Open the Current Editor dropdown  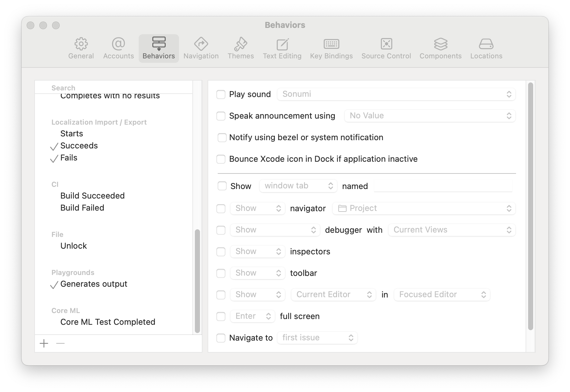point(333,295)
